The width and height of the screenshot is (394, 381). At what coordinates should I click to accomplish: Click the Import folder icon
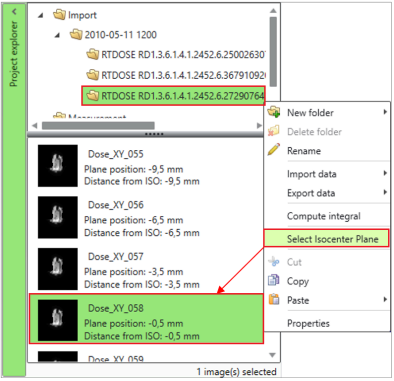tap(59, 15)
